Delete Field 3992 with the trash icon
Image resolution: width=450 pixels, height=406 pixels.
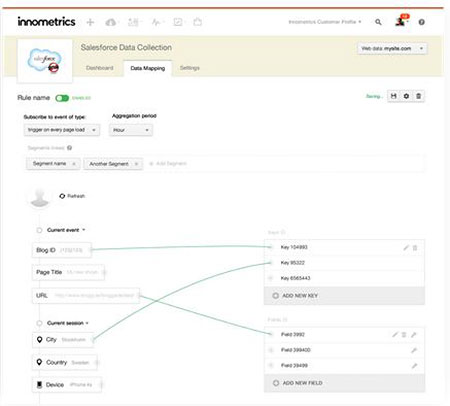point(404,335)
